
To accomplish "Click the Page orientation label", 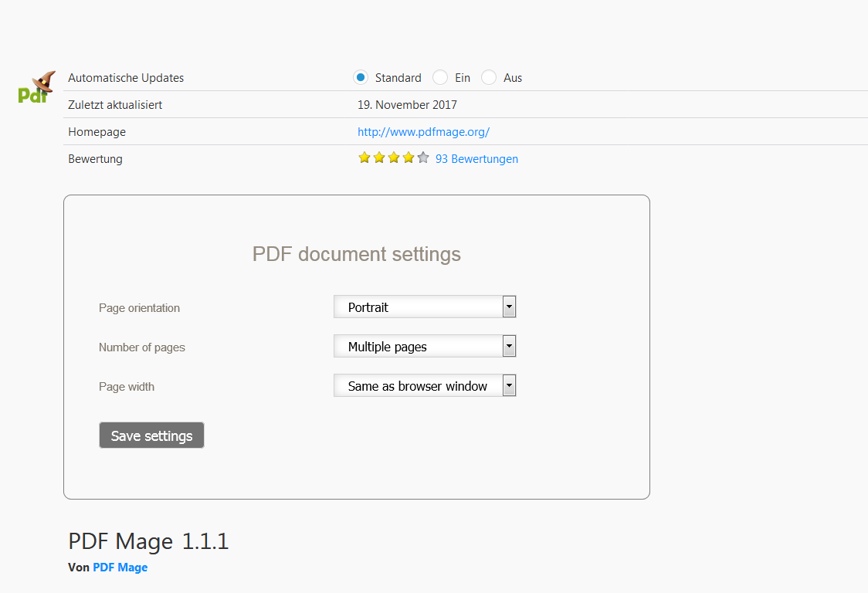I will 140,308.
